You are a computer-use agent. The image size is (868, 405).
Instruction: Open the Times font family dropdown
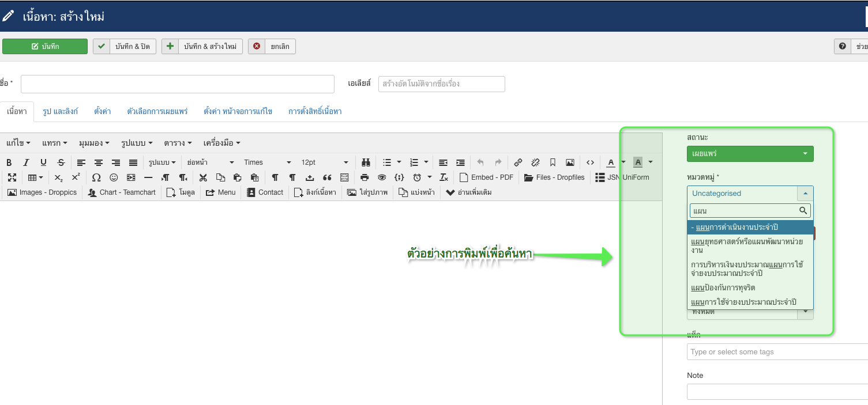pyautogui.click(x=267, y=162)
